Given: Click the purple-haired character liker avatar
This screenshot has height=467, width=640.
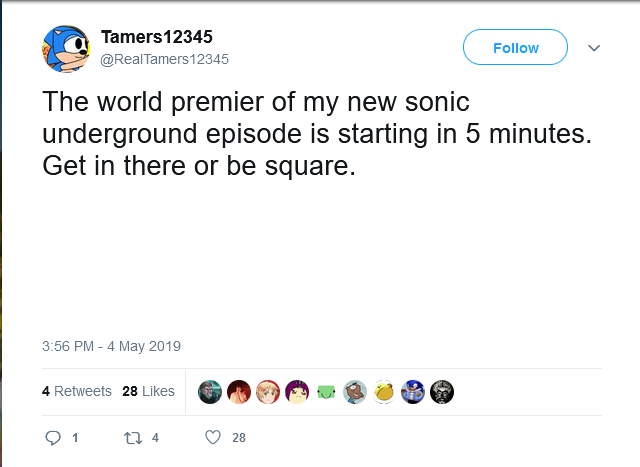Looking at the screenshot, I should [x=297, y=392].
